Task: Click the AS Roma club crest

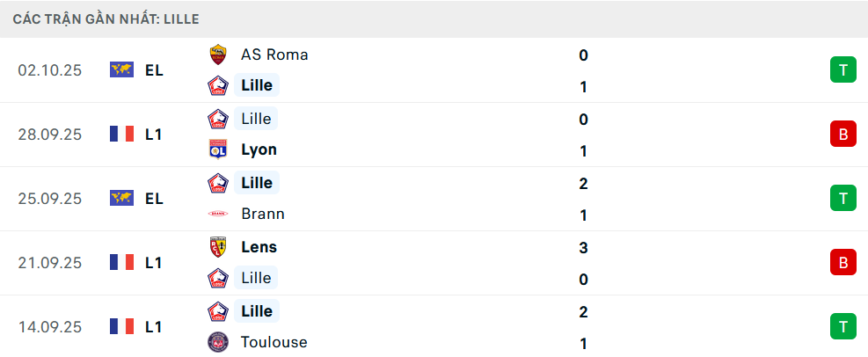Action: point(217,55)
